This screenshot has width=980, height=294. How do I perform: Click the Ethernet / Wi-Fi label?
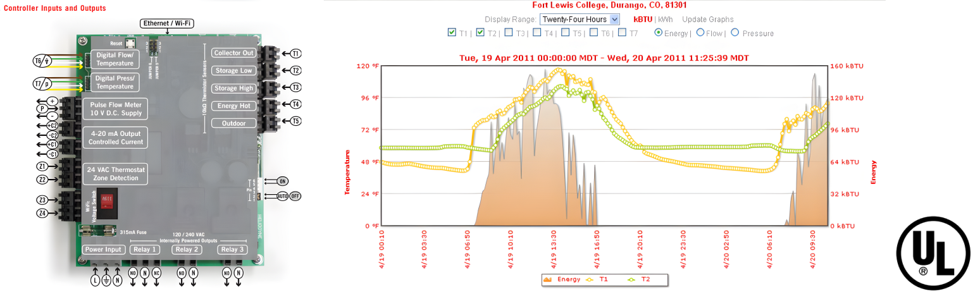tap(167, 23)
